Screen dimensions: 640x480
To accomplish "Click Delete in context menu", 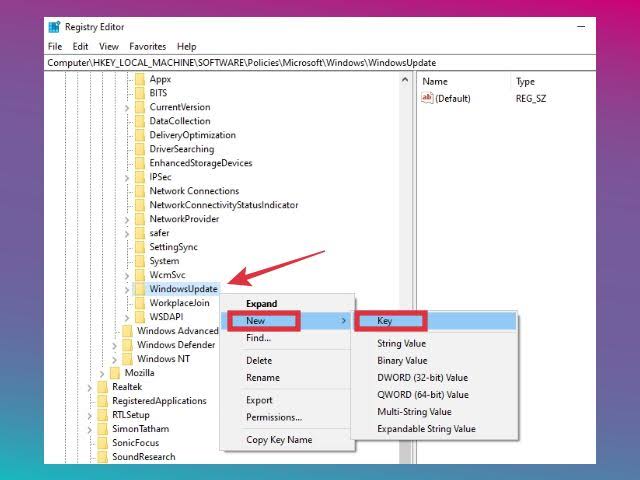I will 287,361.
